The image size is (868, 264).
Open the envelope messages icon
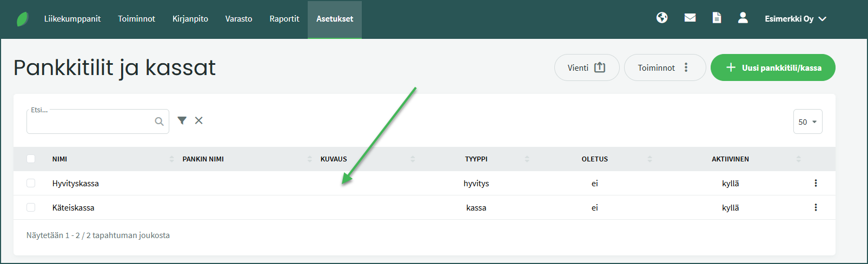pos(690,18)
